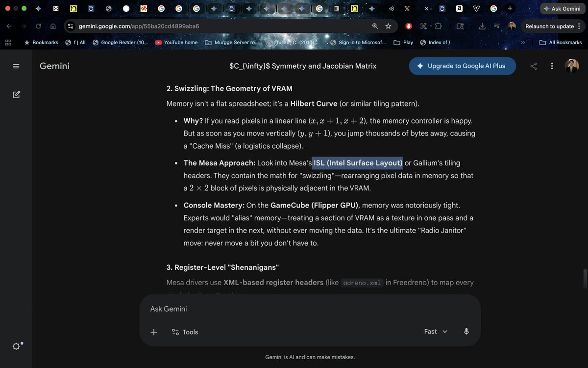The image size is (588, 368).
Task: Switch to the museum building icon tab
Action: (x=337, y=9)
